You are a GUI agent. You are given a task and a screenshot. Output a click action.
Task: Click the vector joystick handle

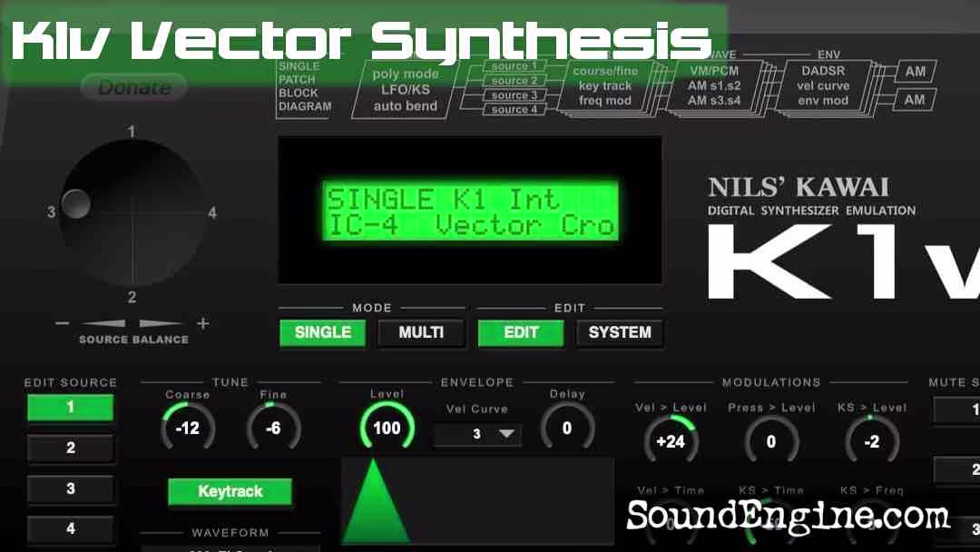pos(75,203)
